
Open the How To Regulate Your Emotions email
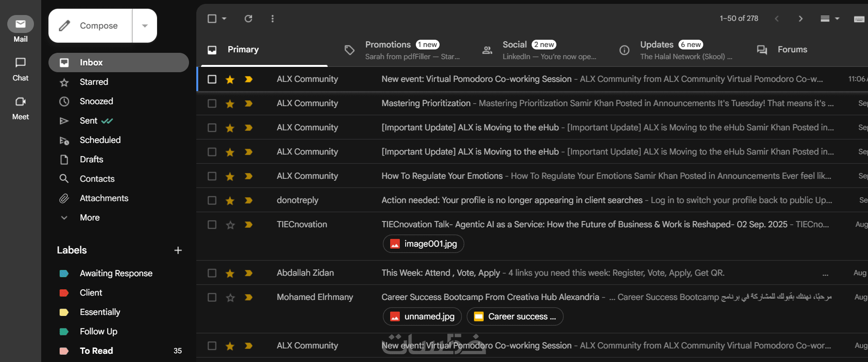(x=532, y=176)
